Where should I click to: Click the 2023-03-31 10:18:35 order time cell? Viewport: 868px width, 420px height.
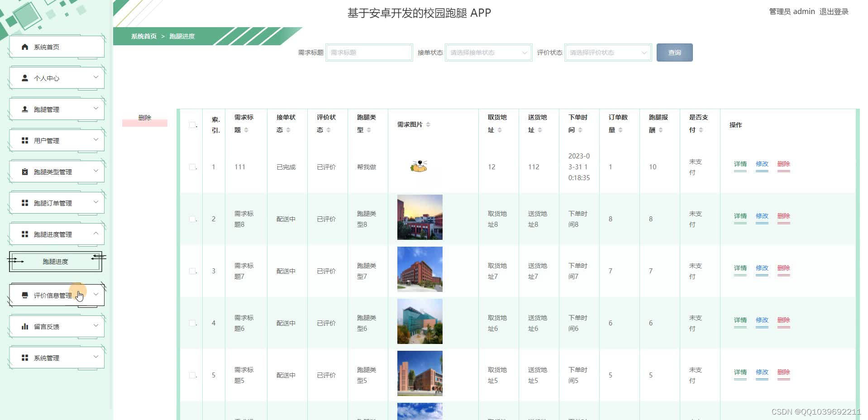pos(579,167)
